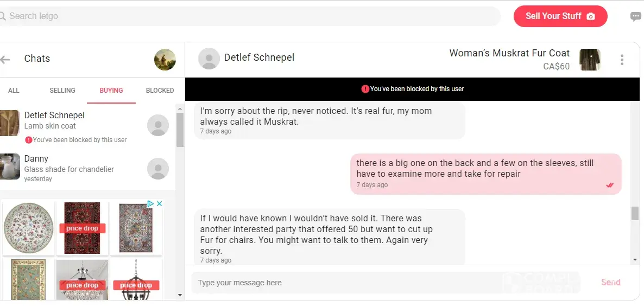644x307 pixels.
Task: Click Detlef Schnepel's avatar in chat header
Action: coord(209,59)
